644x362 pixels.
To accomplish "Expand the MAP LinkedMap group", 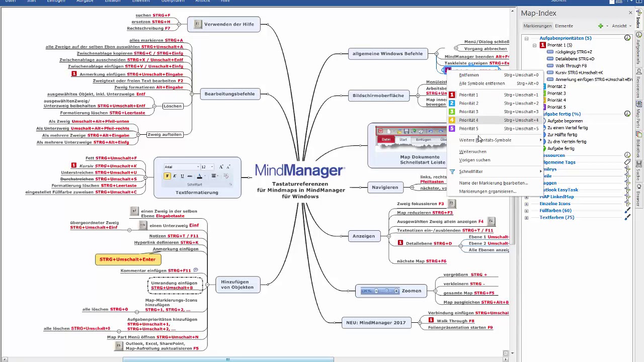I will click(526, 197).
